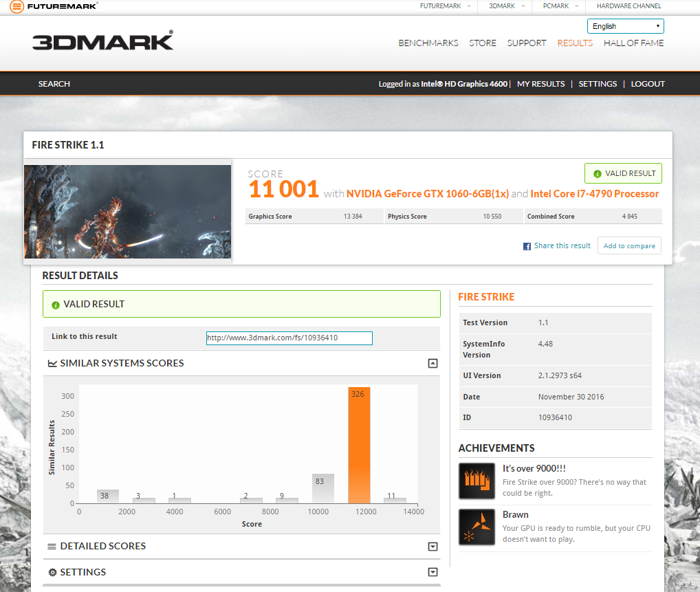
Task: Click SEARCH in the dark bar
Action: [54, 84]
